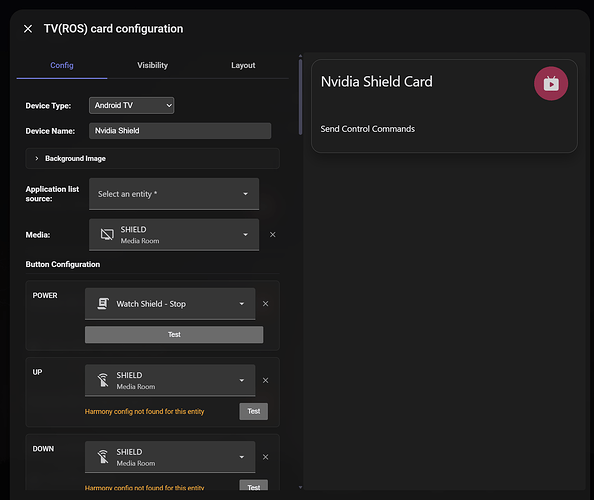Click the Harmony config warning under UP
Screen dimensions: 594x500
(144, 412)
